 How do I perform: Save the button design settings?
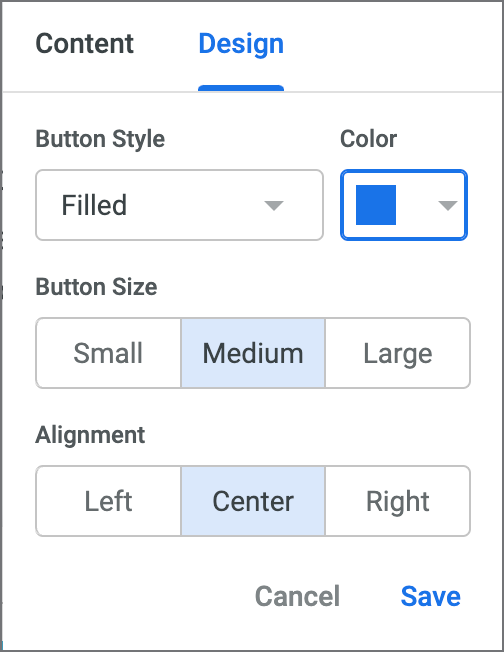(430, 596)
